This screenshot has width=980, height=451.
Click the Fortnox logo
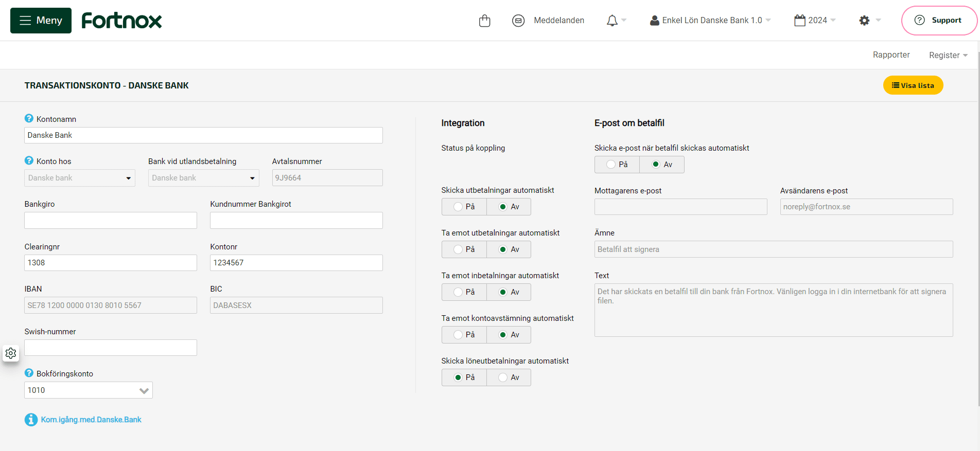121,21
